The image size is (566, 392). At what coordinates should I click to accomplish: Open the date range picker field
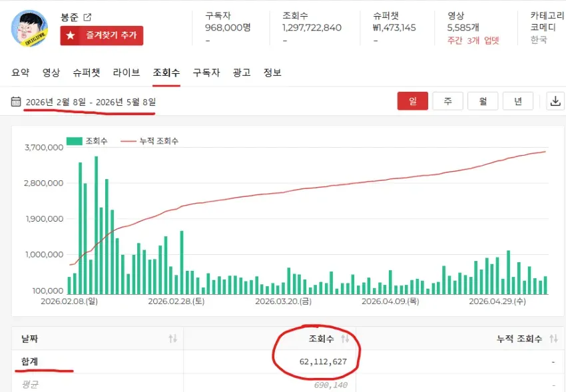[x=91, y=102]
